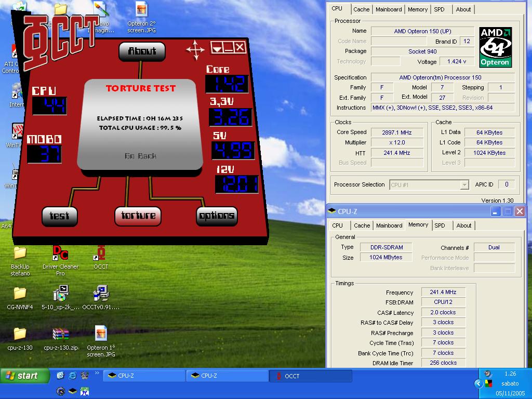Select the CG-NVNF4 folder icon
This screenshot has width=532, height=399.
click(20, 294)
